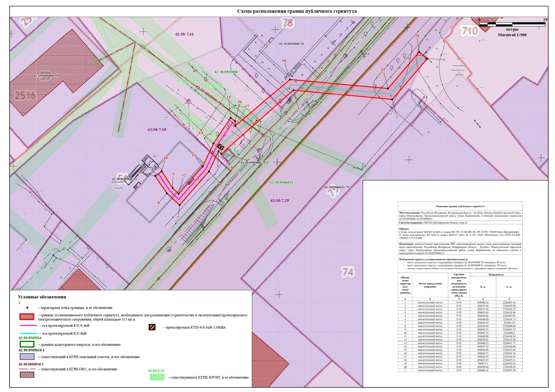
Task: Click the Y coordinate cell '2226421.77'
Action: (509, 343)
